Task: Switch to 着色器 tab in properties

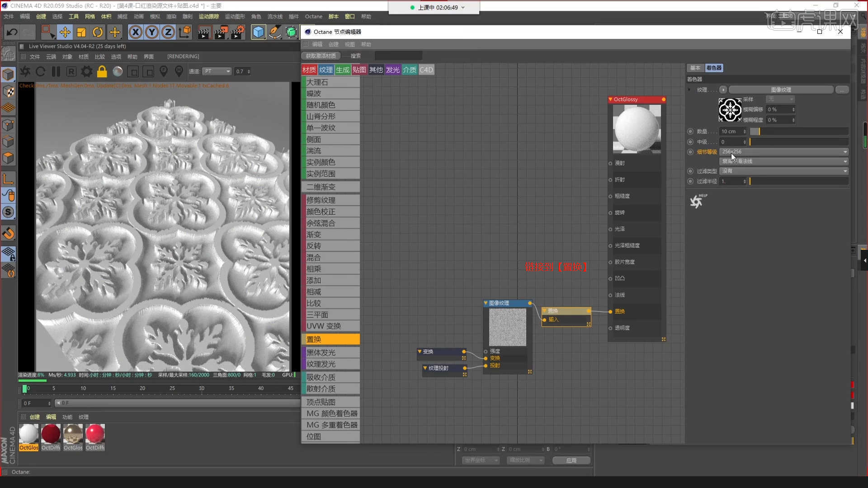Action: [714, 68]
